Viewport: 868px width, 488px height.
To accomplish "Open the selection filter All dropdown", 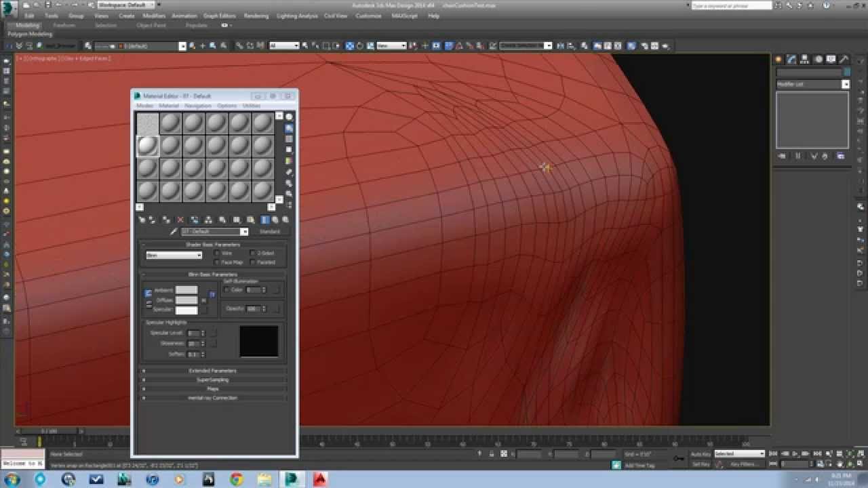I will click(x=284, y=46).
